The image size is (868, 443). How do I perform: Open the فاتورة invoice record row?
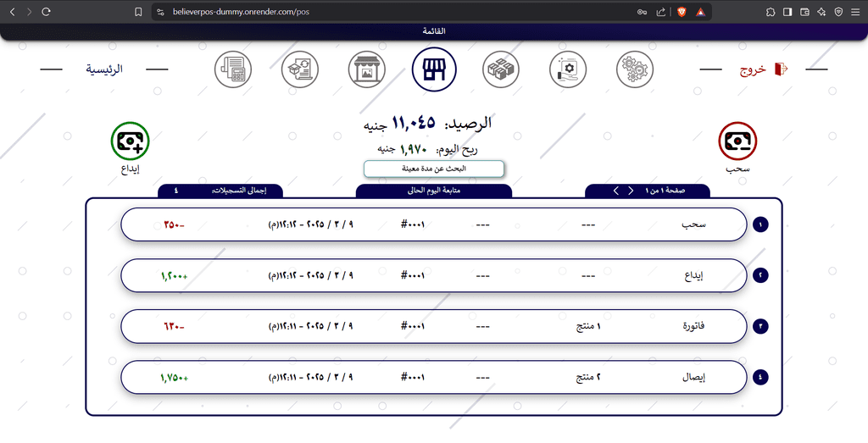tap(434, 326)
